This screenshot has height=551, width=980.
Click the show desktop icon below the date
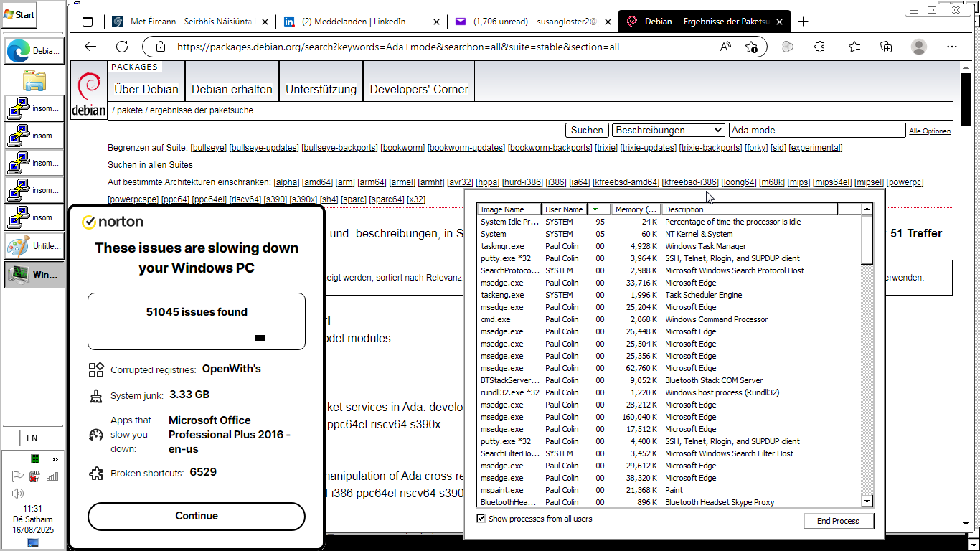click(x=33, y=543)
